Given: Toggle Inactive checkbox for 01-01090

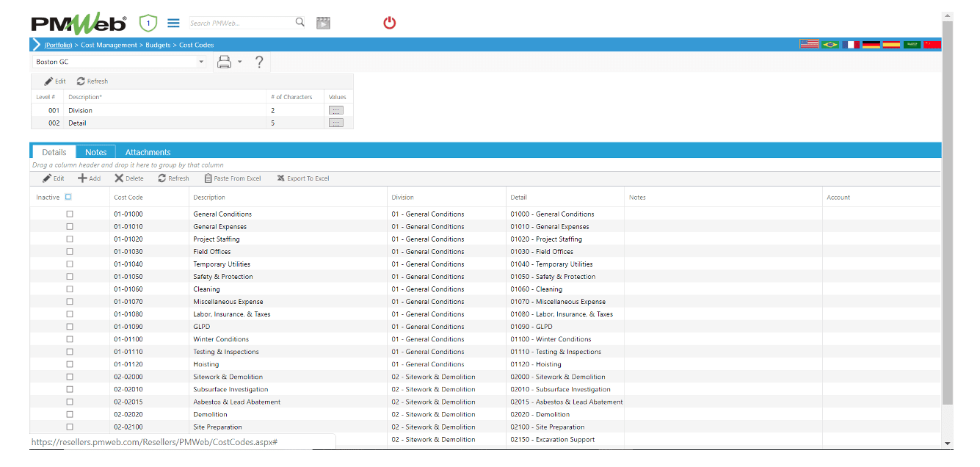Looking at the screenshot, I should click(x=70, y=326).
